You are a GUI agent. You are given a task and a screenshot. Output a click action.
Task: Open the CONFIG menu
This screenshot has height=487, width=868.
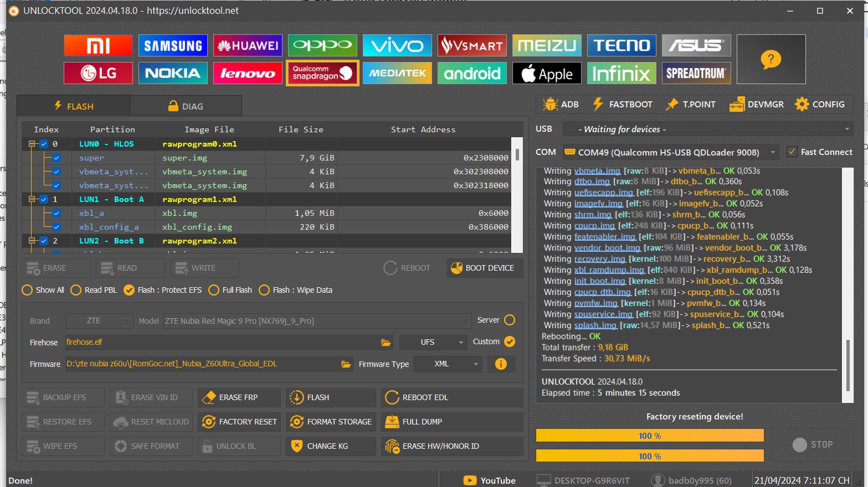click(820, 104)
